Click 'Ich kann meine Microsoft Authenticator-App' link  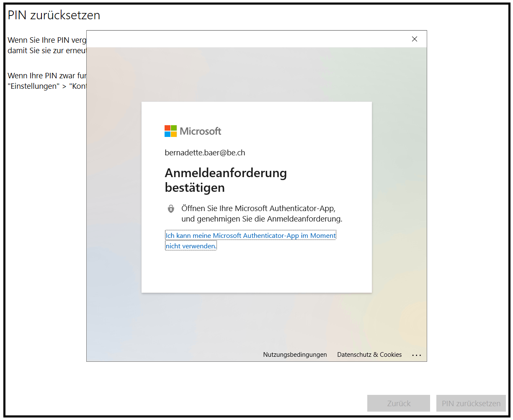click(250, 241)
